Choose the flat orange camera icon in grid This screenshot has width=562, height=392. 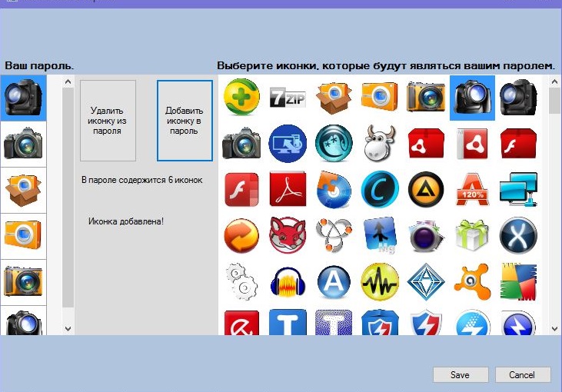380,97
